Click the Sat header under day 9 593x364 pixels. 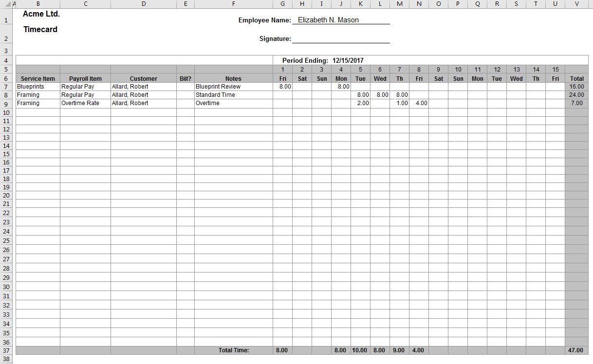(x=439, y=78)
